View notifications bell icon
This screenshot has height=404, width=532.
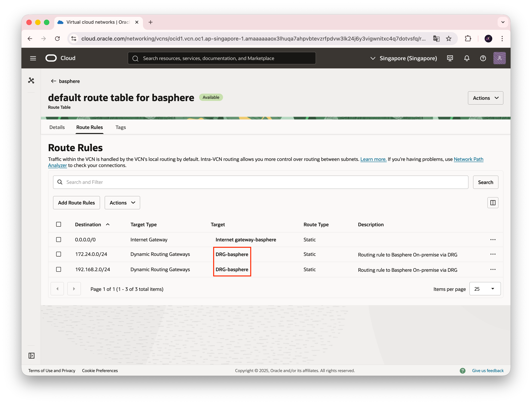pos(467,58)
